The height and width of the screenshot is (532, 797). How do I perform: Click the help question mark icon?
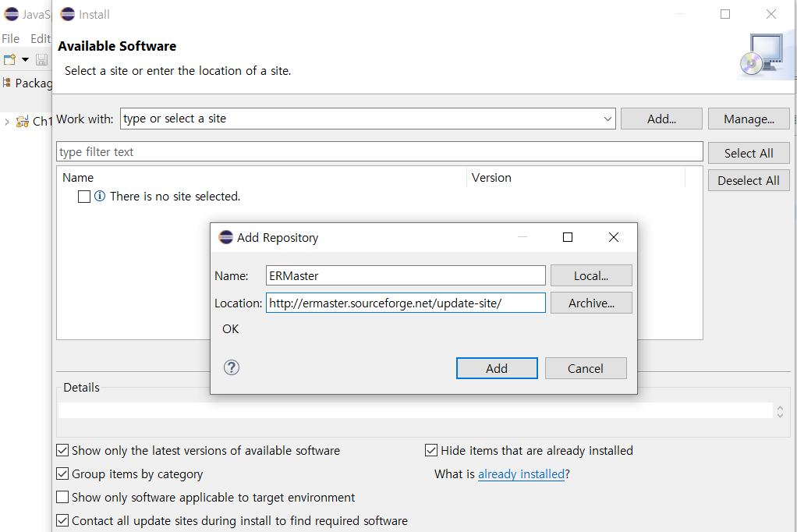[232, 367]
